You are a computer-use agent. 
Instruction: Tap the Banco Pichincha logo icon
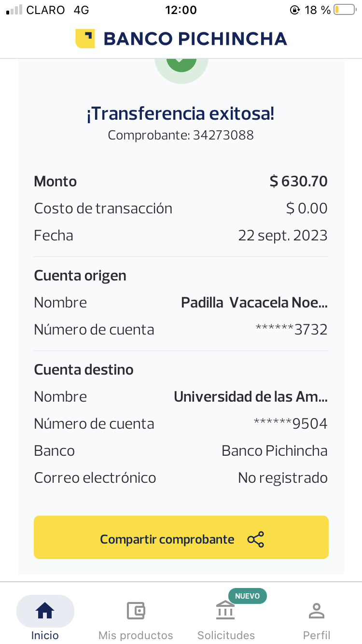point(85,39)
